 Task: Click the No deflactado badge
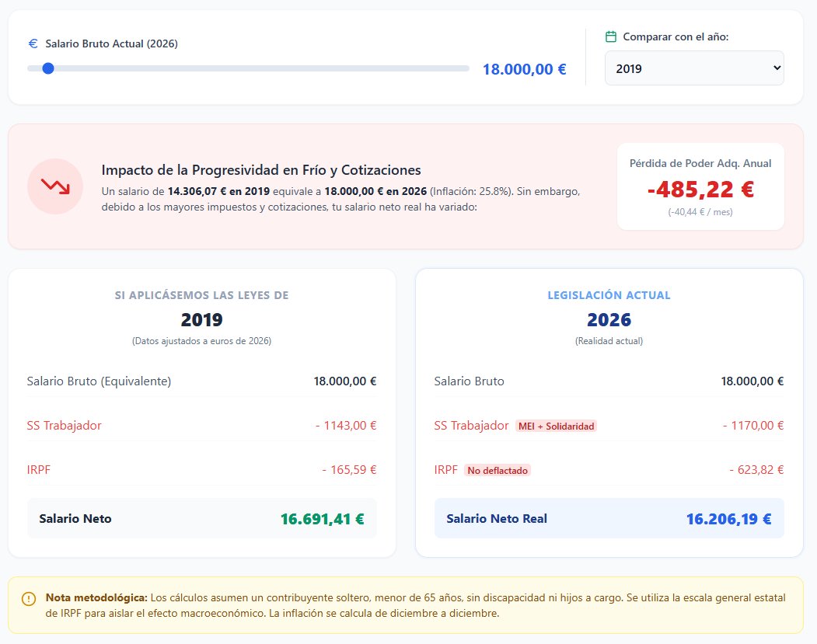[497, 470]
